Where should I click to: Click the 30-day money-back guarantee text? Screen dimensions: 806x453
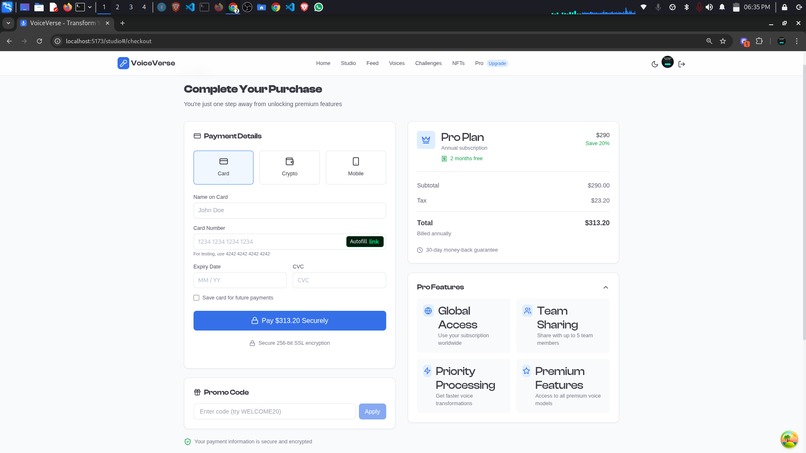tap(462, 250)
